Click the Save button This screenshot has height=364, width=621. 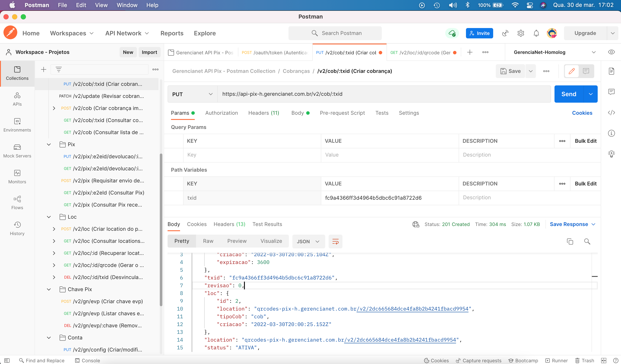pos(510,71)
